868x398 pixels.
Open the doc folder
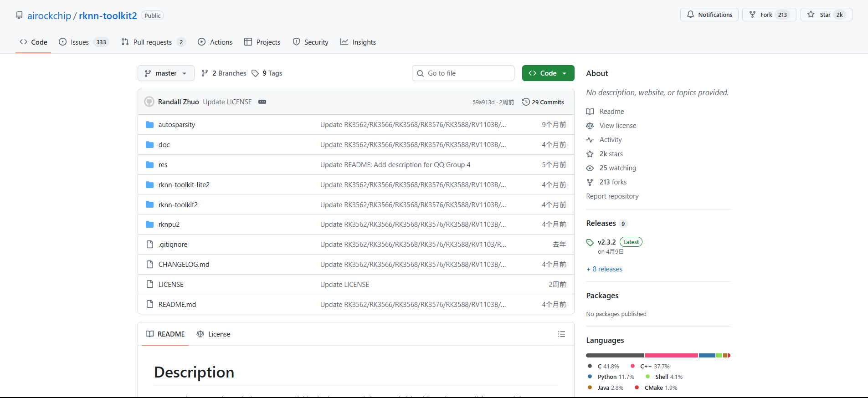(x=164, y=145)
